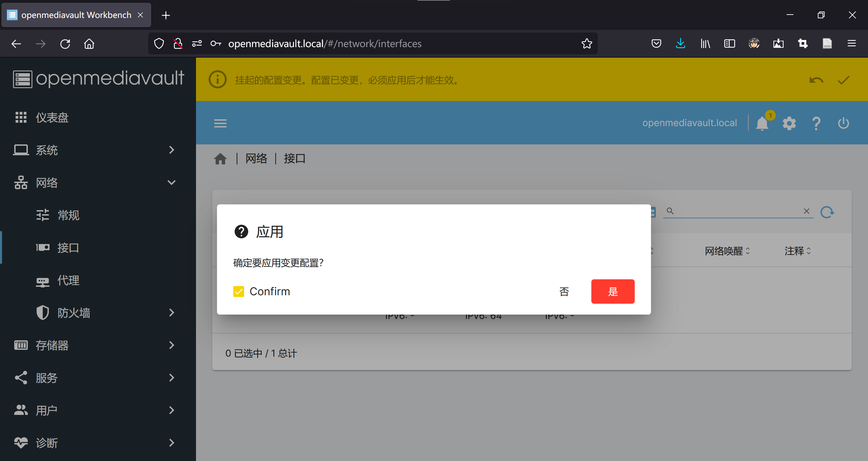Click the power icon in header
Viewport: 868px width, 461px height.
pyautogui.click(x=843, y=123)
